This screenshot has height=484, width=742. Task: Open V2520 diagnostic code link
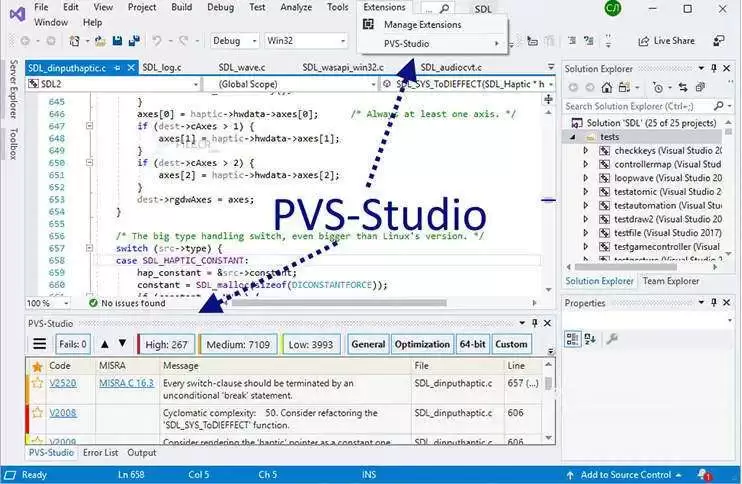(x=62, y=383)
